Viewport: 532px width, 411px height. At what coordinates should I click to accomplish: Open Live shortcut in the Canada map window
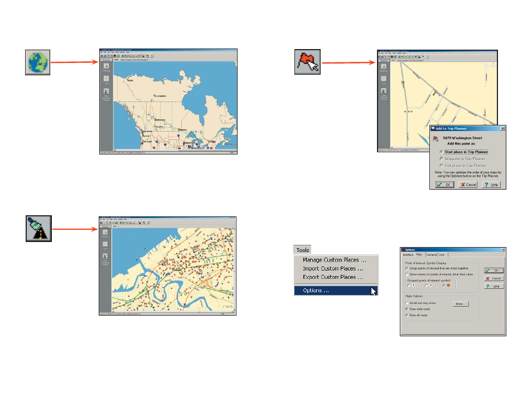click(106, 79)
